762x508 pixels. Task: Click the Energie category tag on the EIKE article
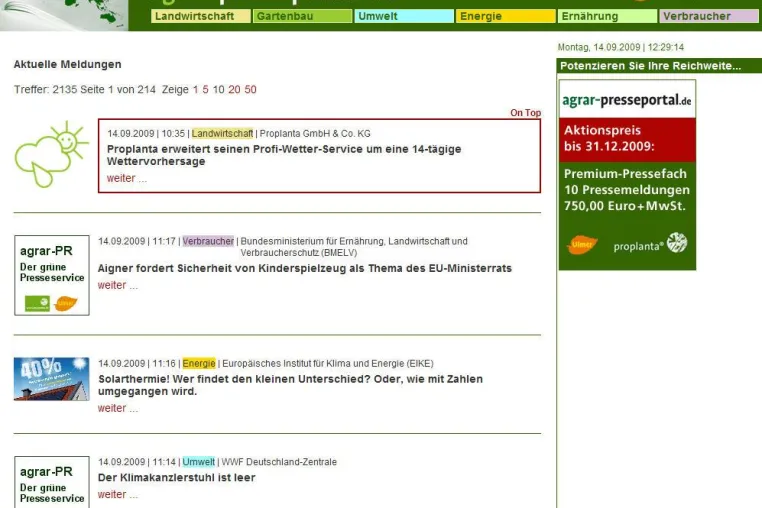tap(199, 364)
